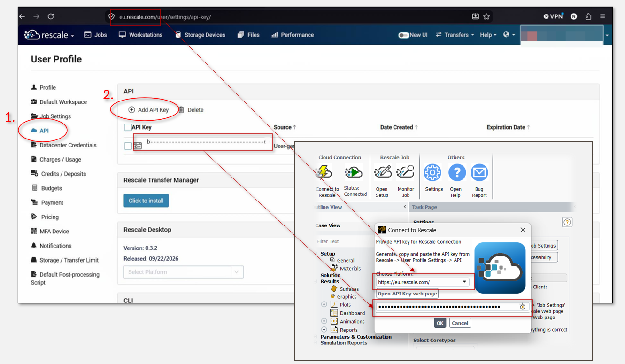Toggle the New UI switch
Image resolution: width=625 pixels, height=364 pixels.
click(403, 35)
